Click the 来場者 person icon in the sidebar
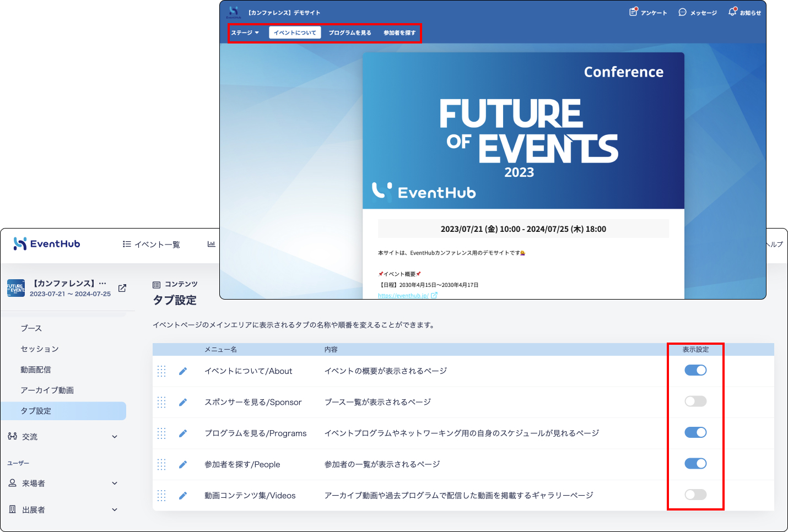Screen dimensions: 788x532 click(x=12, y=483)
